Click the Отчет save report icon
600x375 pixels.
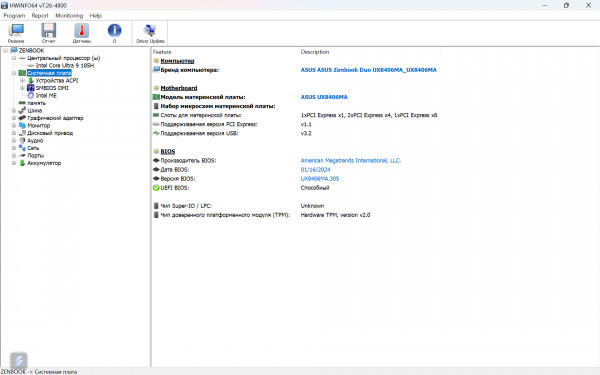[x=49, y=33]
